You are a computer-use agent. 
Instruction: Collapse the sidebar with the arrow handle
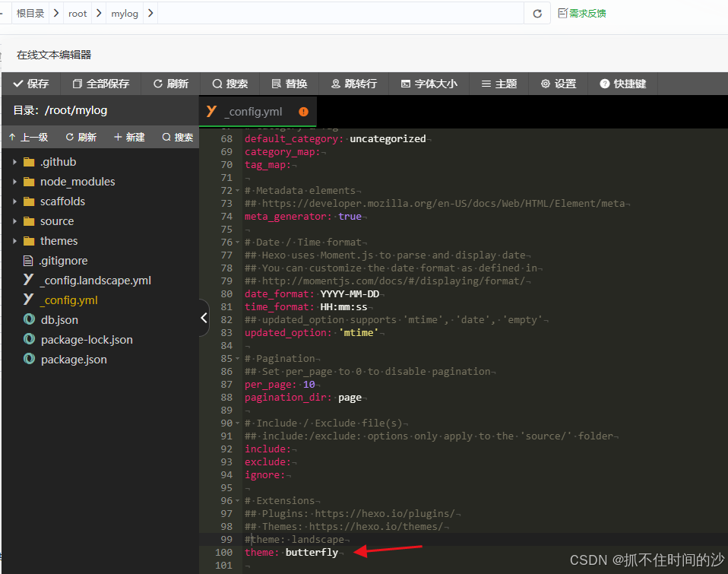tap(204, 318)
